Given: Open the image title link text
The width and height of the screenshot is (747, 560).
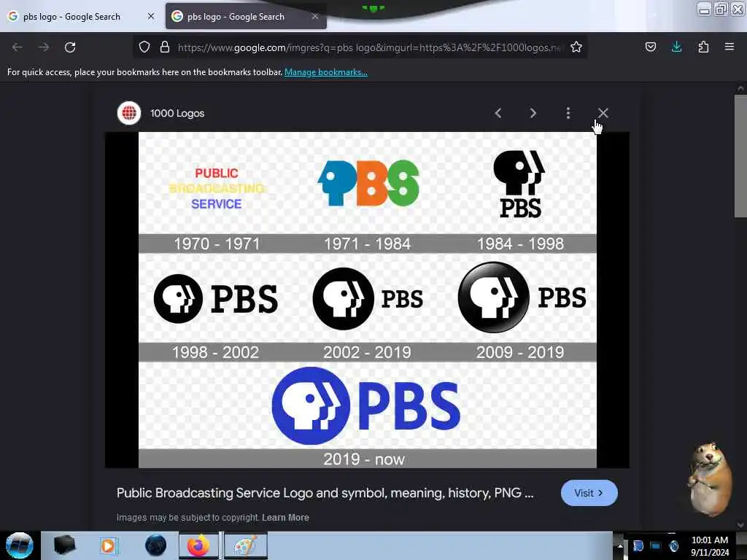Looking at the screenshot, I should point(325,493).
